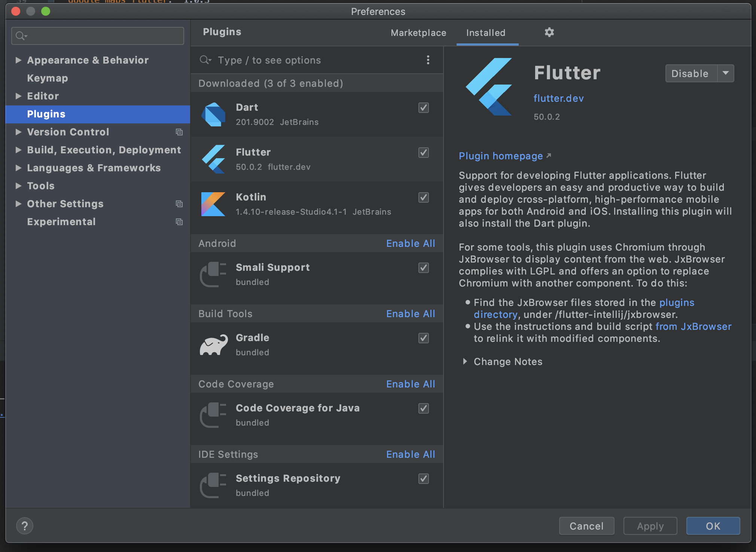This screenshot has width=756, height=552.
Task: Click Enable All for Build Tools
Action: tap(410, 313)
